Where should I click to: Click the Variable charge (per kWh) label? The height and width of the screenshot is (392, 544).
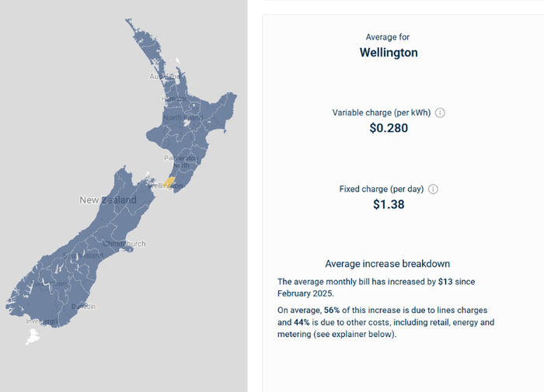[x=382, y=113]
